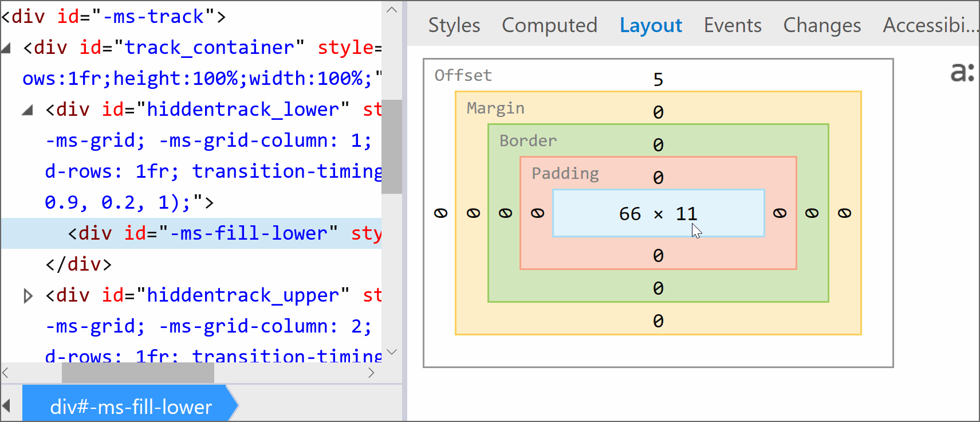
Task: Click the height value 11 in box model
Action: [686, 214]
